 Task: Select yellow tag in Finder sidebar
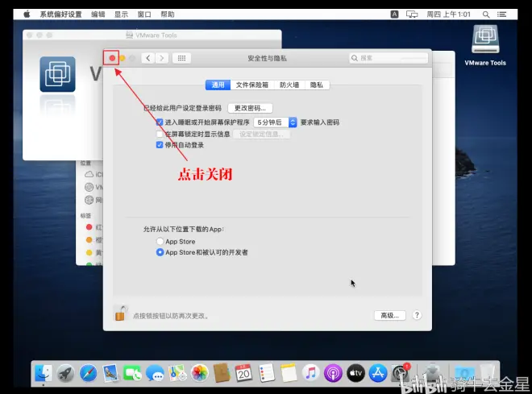click(x=89, y=252)
